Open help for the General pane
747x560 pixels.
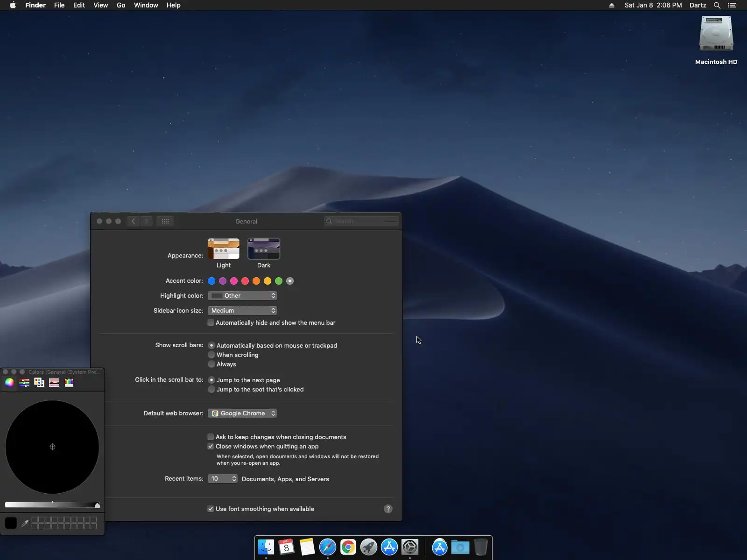388,509
